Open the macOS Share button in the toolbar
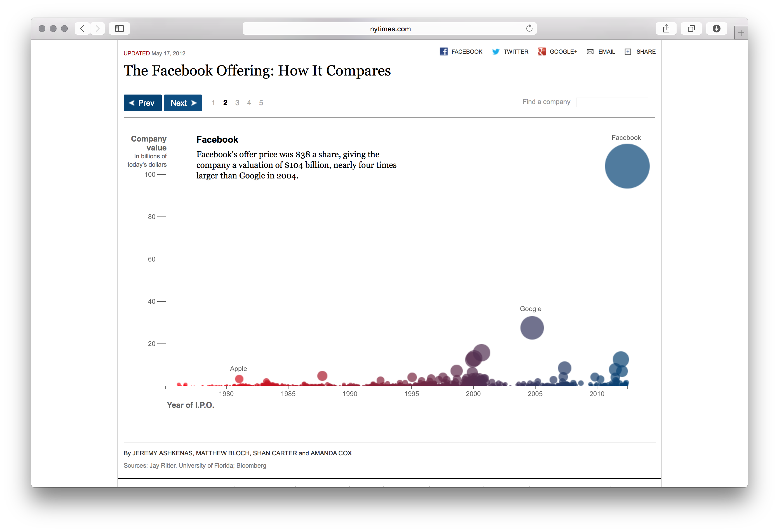 (x=666, y=29)
